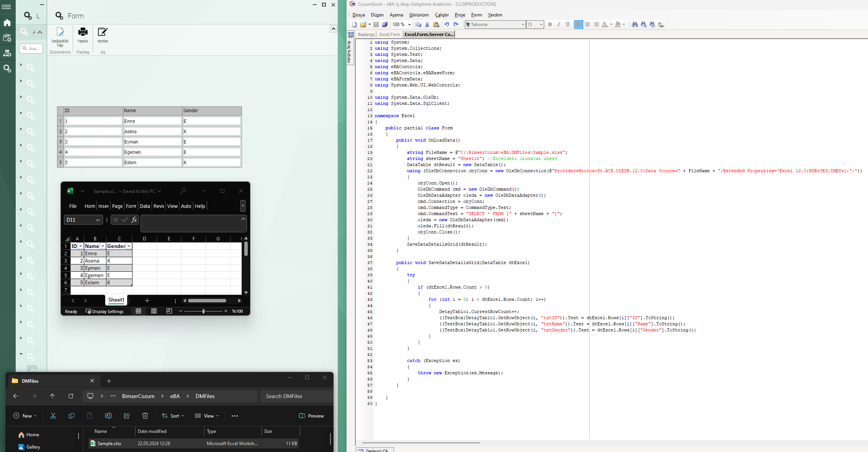Open Notlar notes icon in Form ribbon
Image resolution: width=868 pixels, height=452 pixels.
[103, 32]
